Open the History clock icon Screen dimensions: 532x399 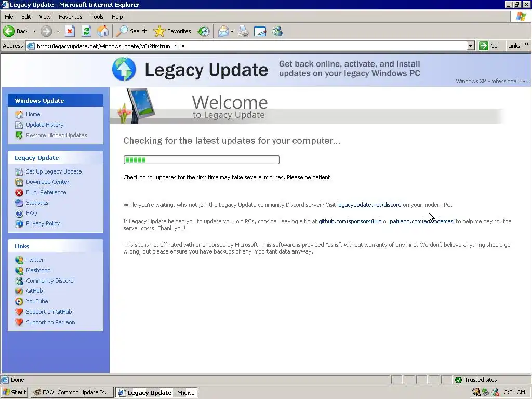click(x=204, y=31)
